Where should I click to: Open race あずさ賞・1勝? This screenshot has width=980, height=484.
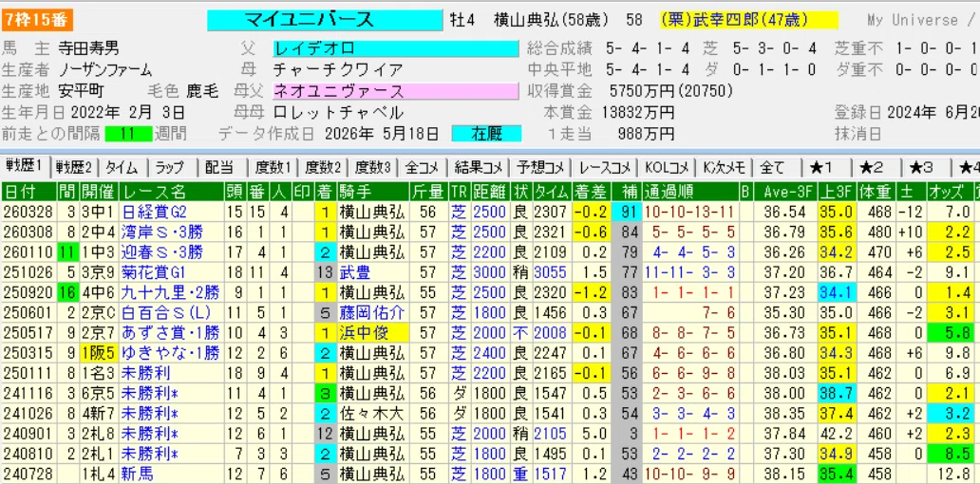point(169,333)
